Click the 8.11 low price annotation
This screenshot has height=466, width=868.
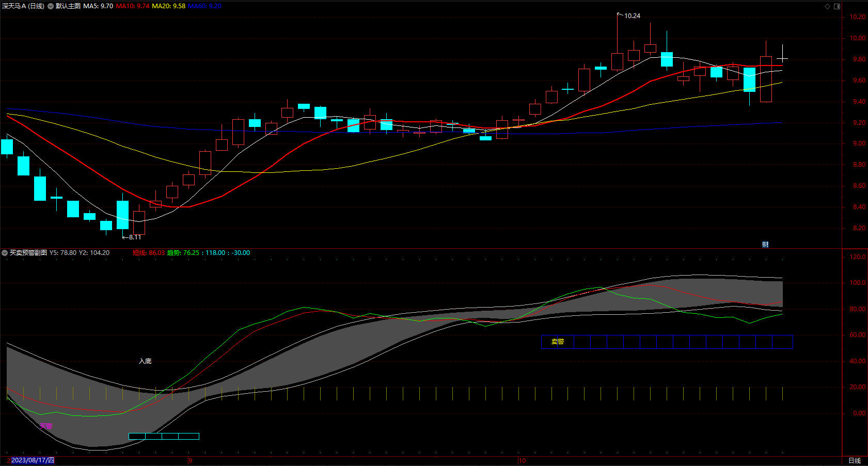[135, 237]
